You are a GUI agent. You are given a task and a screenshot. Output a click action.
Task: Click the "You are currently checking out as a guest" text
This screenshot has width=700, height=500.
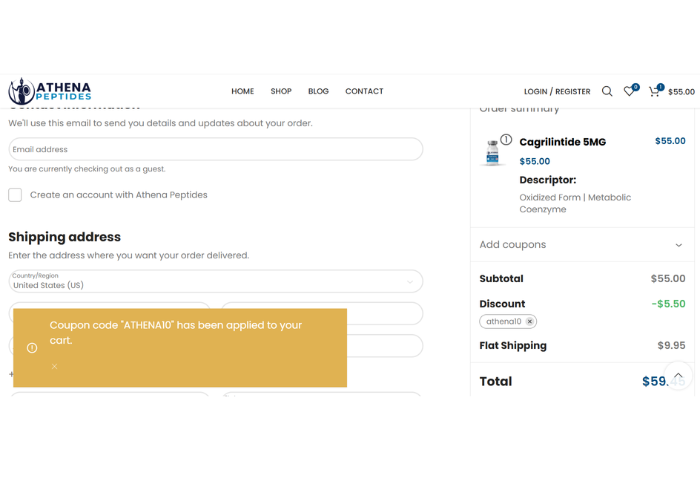[87, 169]
